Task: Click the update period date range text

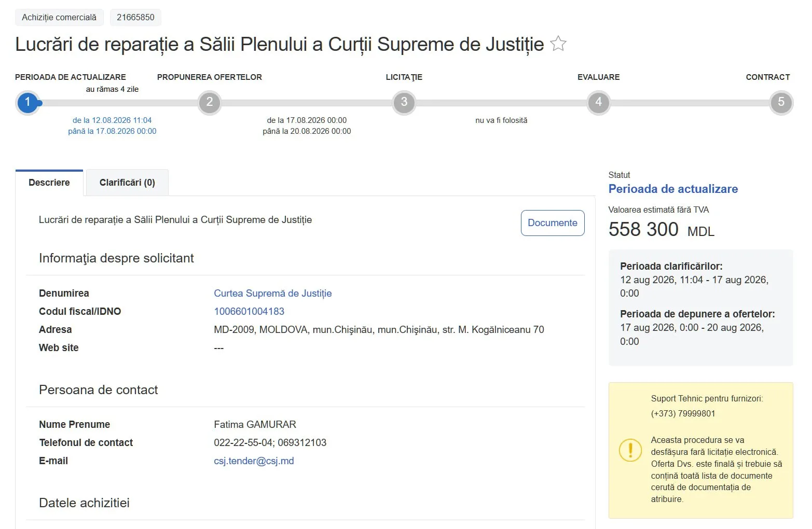Action: point(112,126)
